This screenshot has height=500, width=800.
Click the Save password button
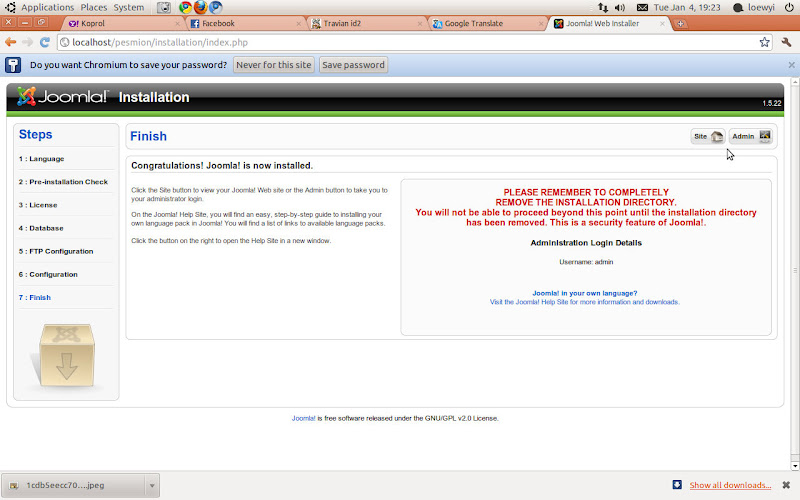pyautogui.click(x=354, y=65)
